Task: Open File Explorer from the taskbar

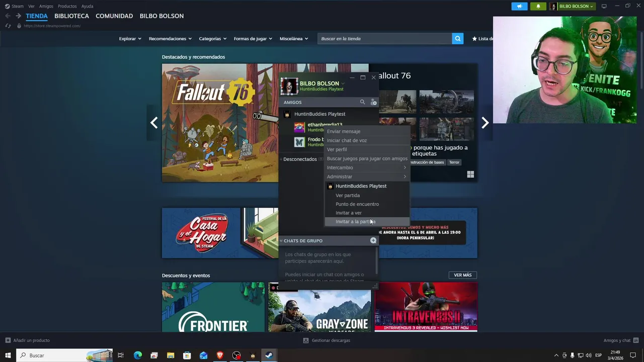Action: [x=171, y=355]
